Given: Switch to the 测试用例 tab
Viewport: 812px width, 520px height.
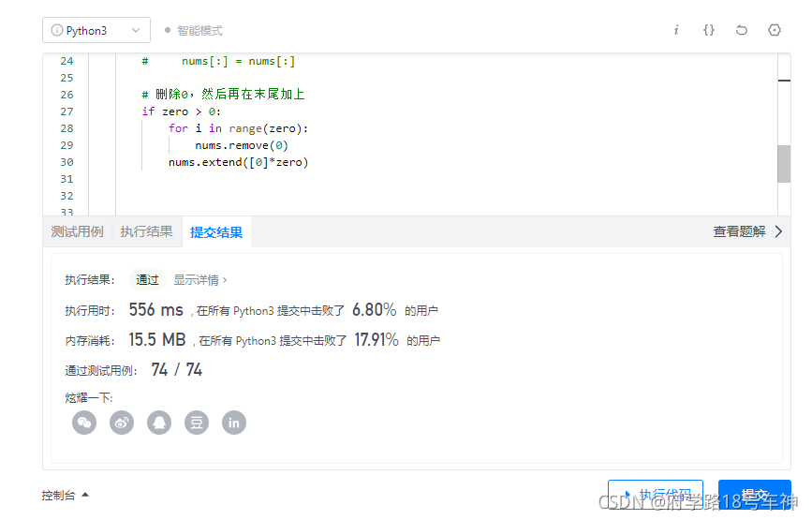Looking at the screenshot, I should (77, 231).
